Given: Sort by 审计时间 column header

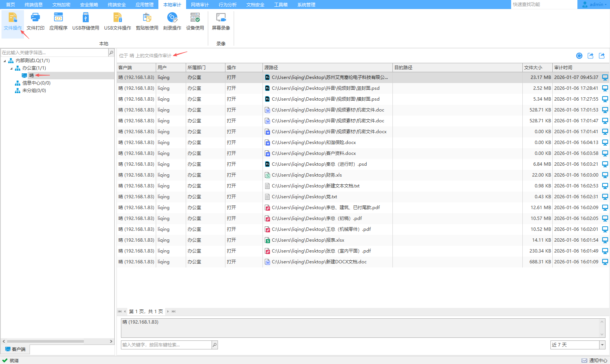Looking at the screenshot, I should pos(563,68).
